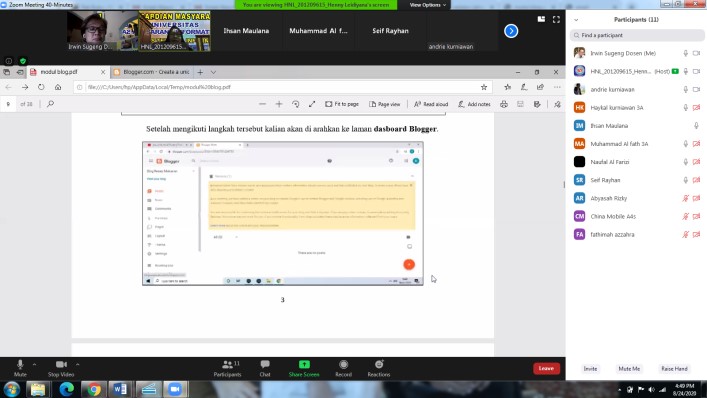Open Chrome from taskbar
This screenshot has height=398, width=707.
click(94, 389)
